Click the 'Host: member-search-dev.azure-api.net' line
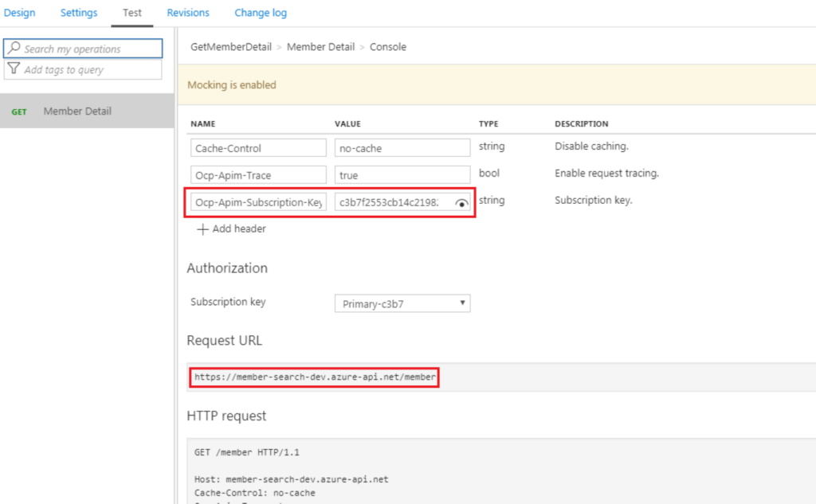This screenshot has height=504, width=816. tap(292, 479)
